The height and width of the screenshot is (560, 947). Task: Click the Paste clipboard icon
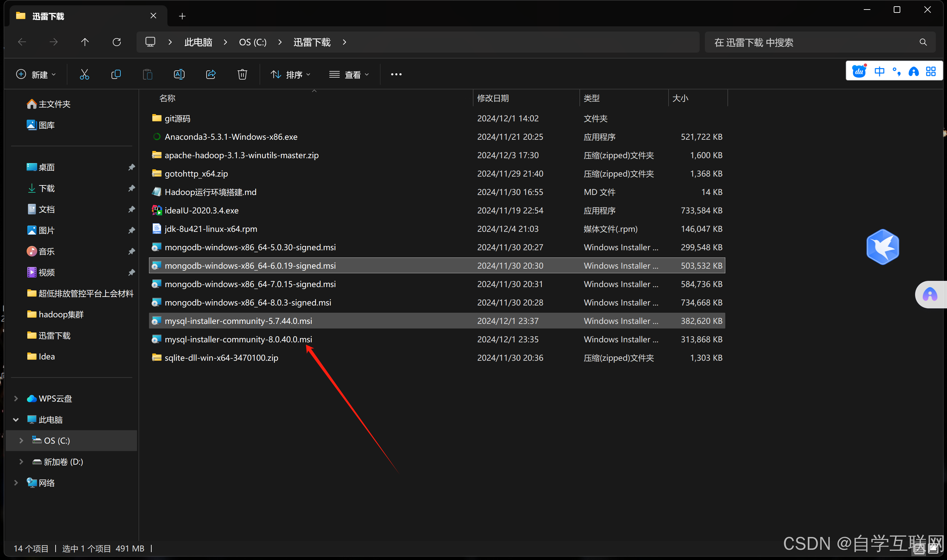(x=148, y=74)
